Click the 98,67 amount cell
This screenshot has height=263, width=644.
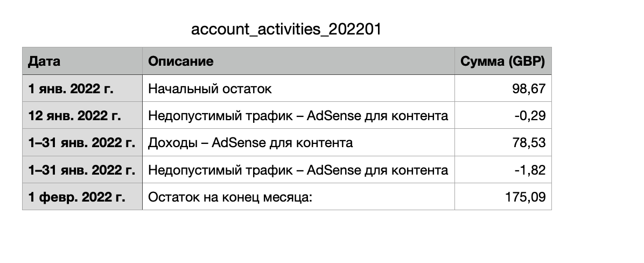(x=503, y=88)
